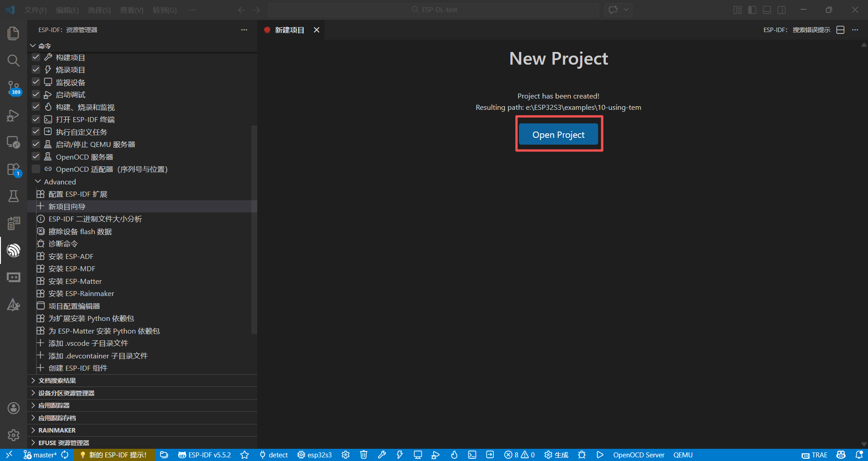Image resolution: width=868 pixels, height=461 pixels.
Task: Expand the 设备分区资源管理器 section
Action: click(142, 393)
